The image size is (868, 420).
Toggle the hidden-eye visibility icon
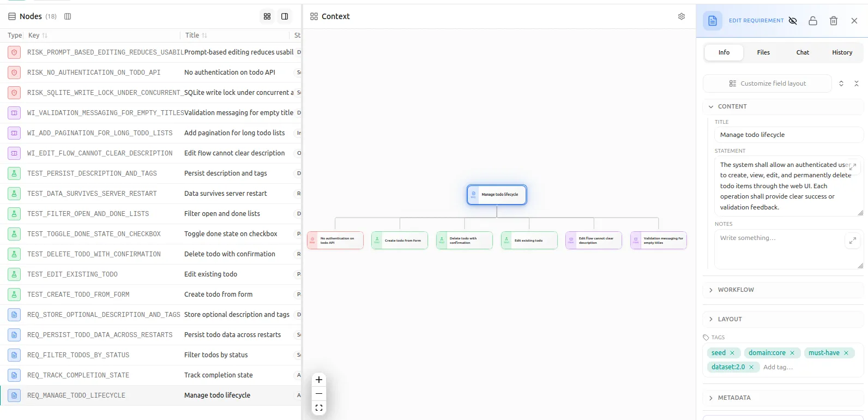click(793, 21)
